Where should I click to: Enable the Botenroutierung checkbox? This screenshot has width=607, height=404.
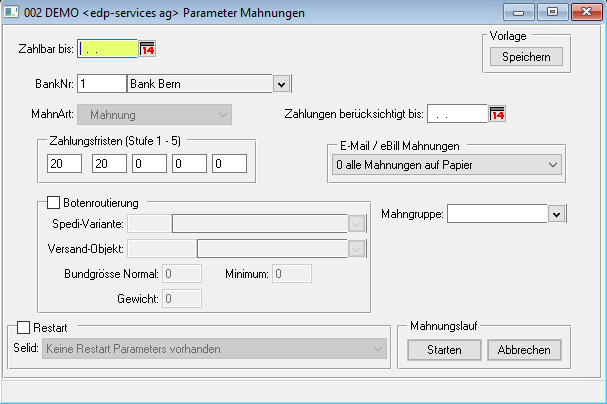(x=55, y=203)
